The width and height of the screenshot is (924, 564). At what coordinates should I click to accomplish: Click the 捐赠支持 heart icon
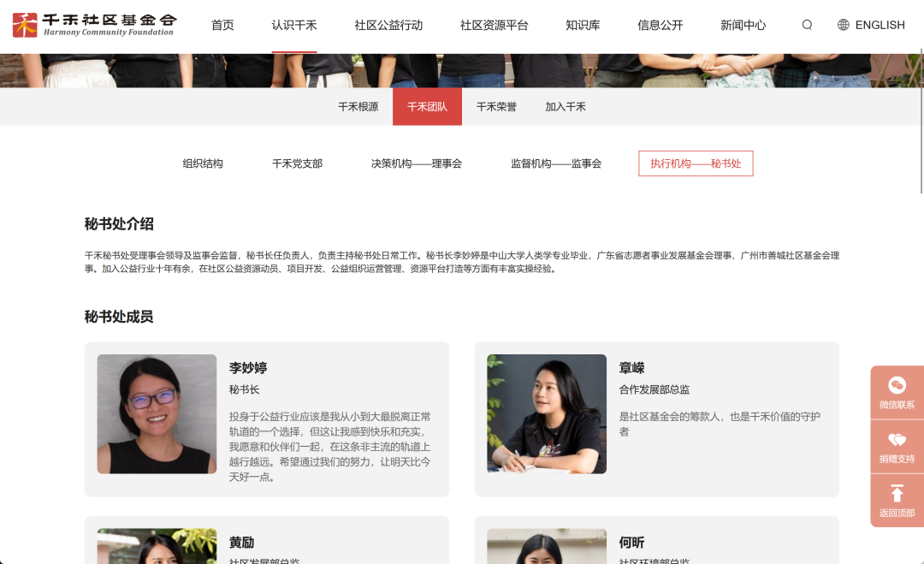pos(897,440)
